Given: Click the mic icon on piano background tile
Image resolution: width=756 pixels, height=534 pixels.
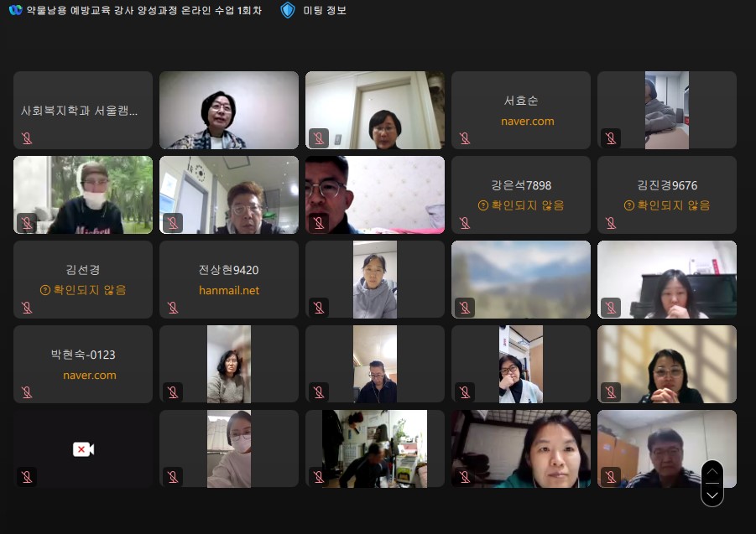Looking at the screenshot, I should 611,307.
